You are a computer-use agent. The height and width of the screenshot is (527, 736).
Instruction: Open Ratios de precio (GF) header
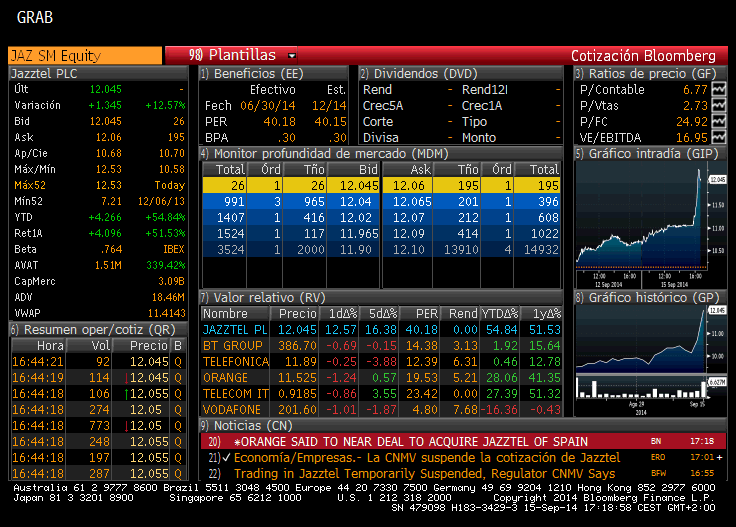pos(651,74)
